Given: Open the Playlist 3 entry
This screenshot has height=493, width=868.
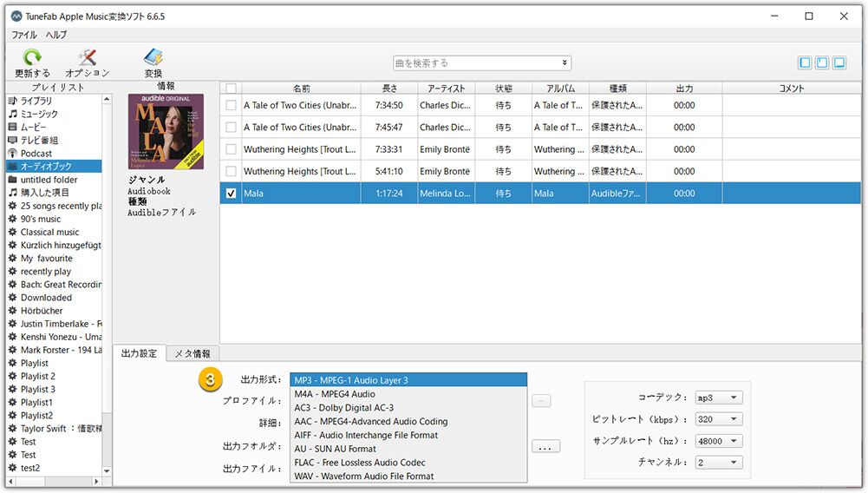Looking at the screenshot, I should click(37, 390).
